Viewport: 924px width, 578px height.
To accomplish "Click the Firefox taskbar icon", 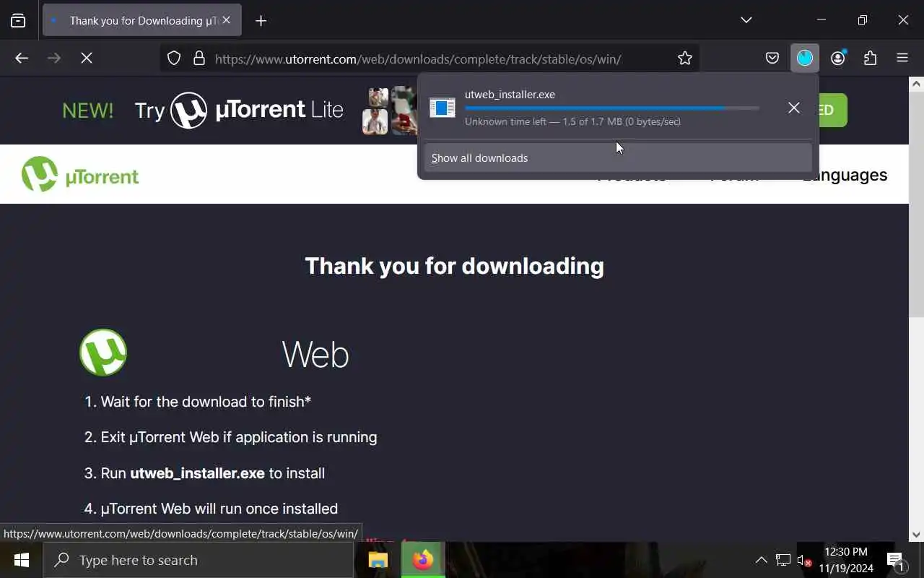I will [x=423, y=560].
